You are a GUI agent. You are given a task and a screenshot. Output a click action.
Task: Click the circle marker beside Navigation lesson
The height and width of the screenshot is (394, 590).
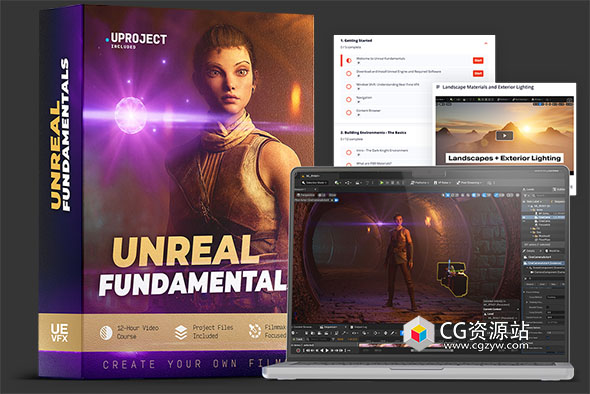(349, 99)
